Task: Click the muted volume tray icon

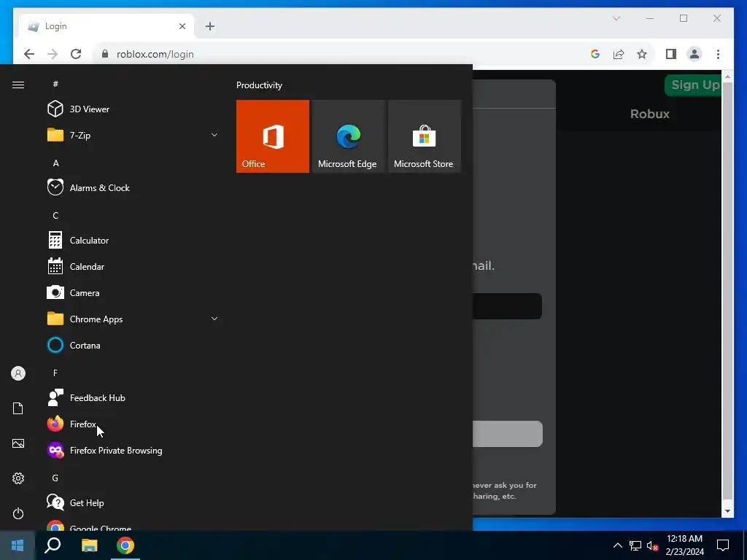Action: click(x=652, y=545)
